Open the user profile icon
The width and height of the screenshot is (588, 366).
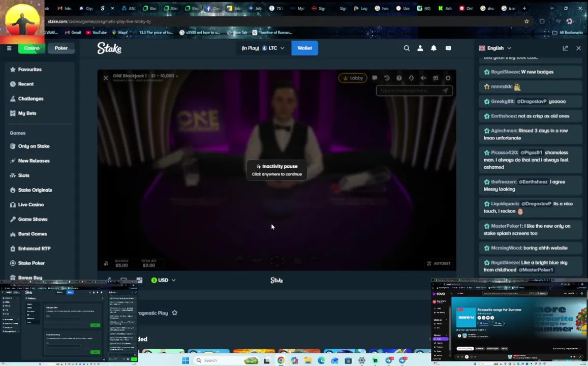tap(420, 48)
